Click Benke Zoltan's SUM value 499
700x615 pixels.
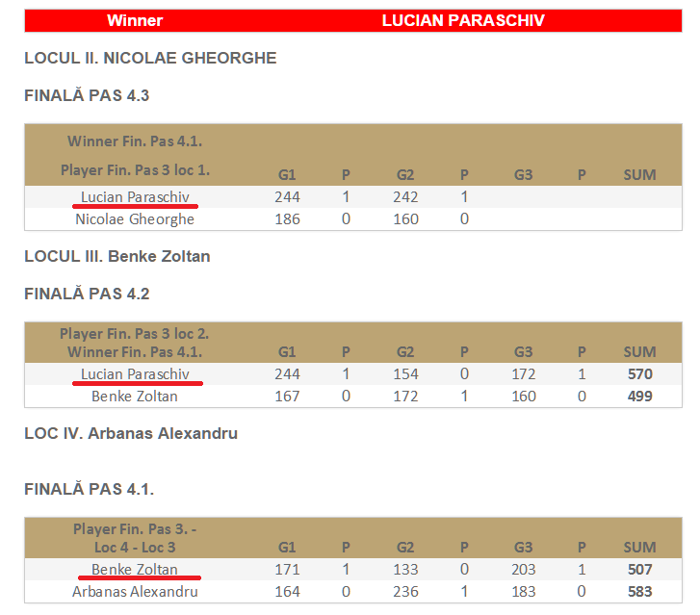click(x=639, y=397)
